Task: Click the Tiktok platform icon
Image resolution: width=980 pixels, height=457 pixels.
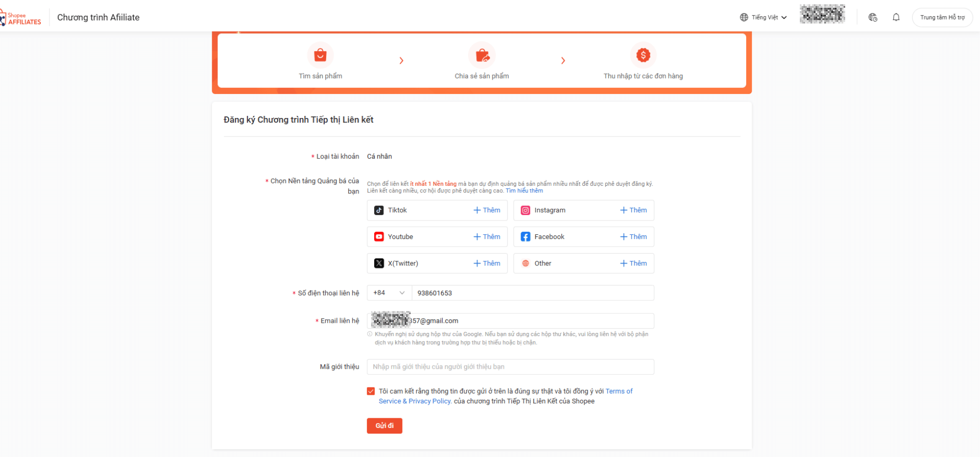Action: tap(379, 210)
